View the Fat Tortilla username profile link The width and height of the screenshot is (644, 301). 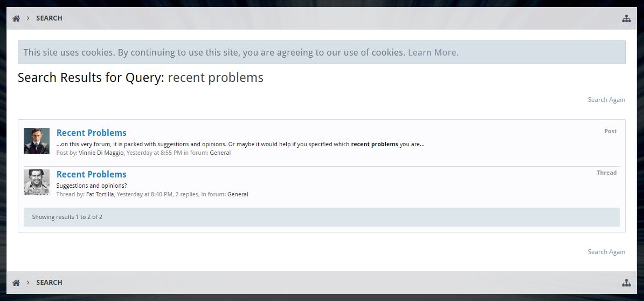click(x=100, y=194)
